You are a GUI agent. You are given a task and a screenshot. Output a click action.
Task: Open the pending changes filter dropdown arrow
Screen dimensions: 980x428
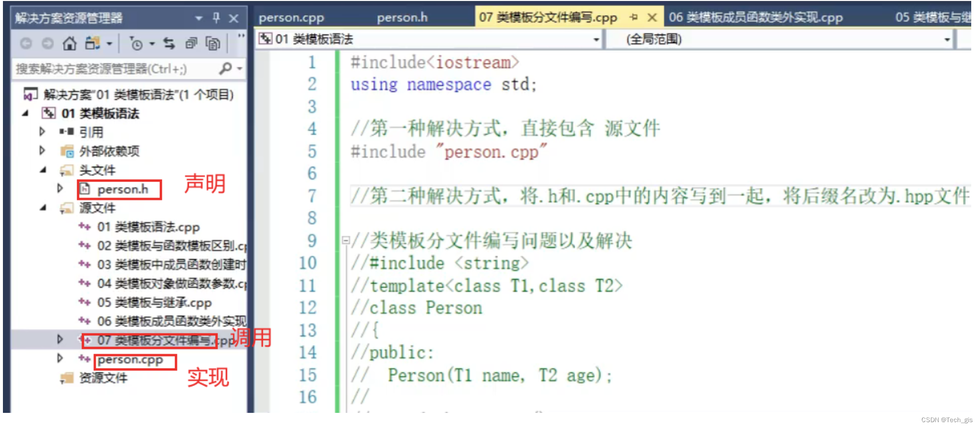152,44
